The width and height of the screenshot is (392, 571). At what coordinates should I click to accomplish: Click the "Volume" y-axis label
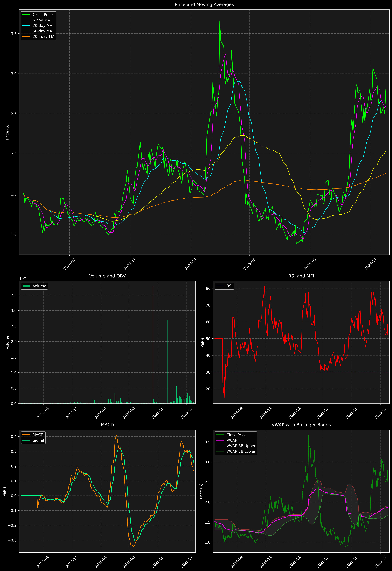pos(7,342)
